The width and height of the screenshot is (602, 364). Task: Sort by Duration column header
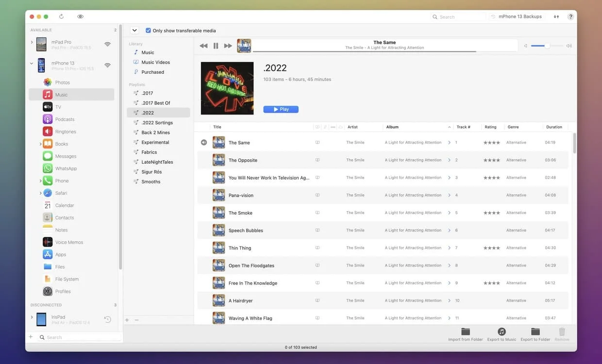554,127
